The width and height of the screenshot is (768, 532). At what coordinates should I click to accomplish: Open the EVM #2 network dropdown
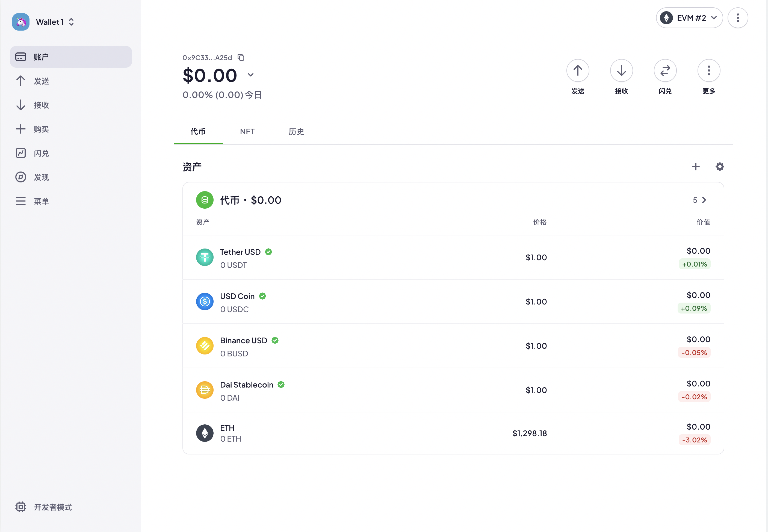point(689,18)
